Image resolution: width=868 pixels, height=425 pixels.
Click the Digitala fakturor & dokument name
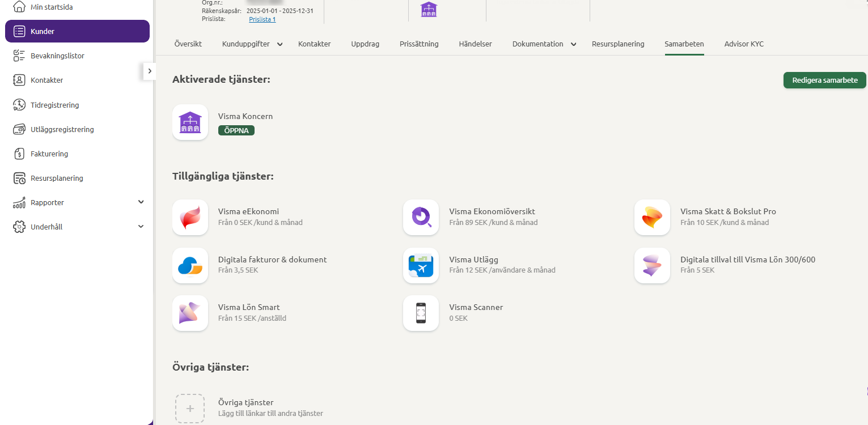pyautogui.click(x=272, y=260)
